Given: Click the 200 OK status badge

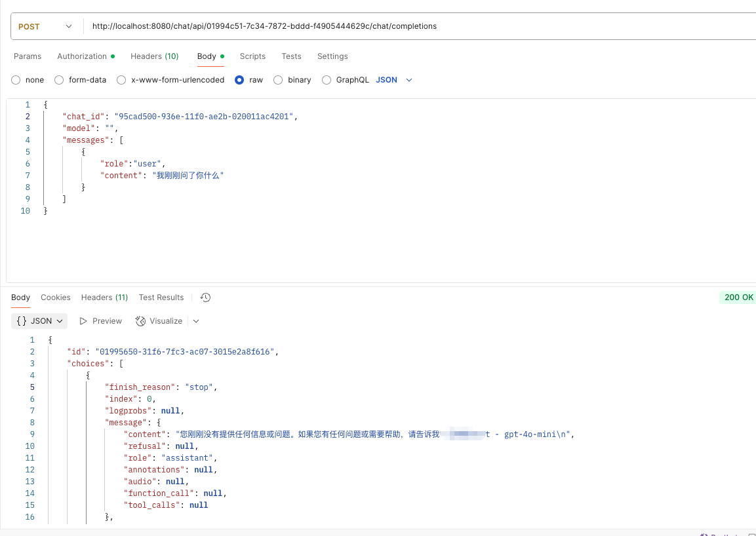Looking at the screenshot, I should coord(738,297).
